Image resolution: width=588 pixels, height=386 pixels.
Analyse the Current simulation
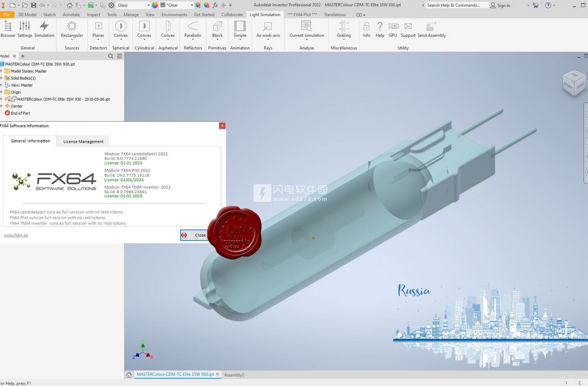(x=307, y=29)
